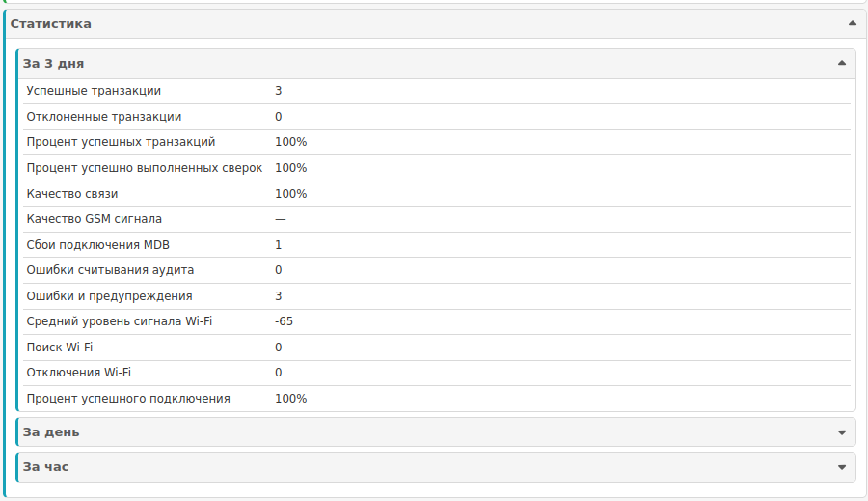Click the Сбои подключения MDB label
This screenshot has height=501, width=868.
pos(98,245)
